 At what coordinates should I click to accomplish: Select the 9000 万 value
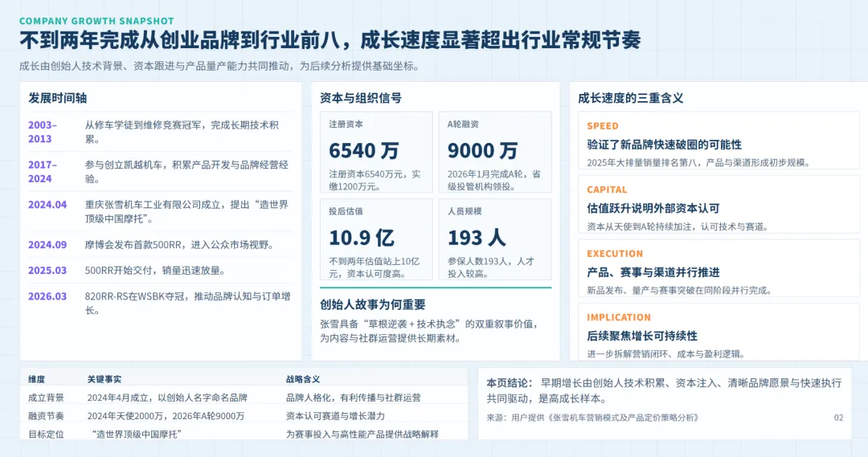tap(483, 150)
